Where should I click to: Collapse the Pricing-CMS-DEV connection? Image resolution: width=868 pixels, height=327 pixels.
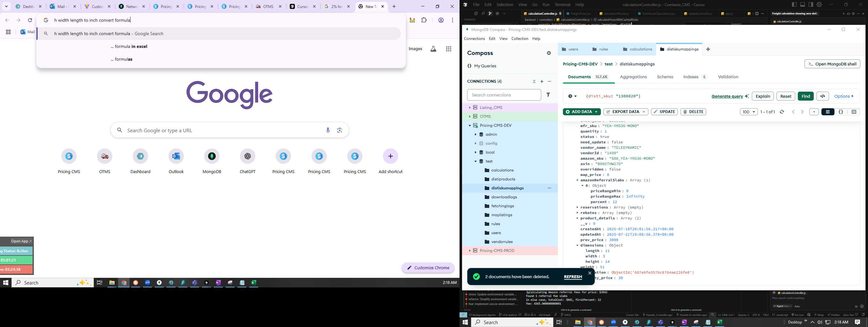point(470,125)
